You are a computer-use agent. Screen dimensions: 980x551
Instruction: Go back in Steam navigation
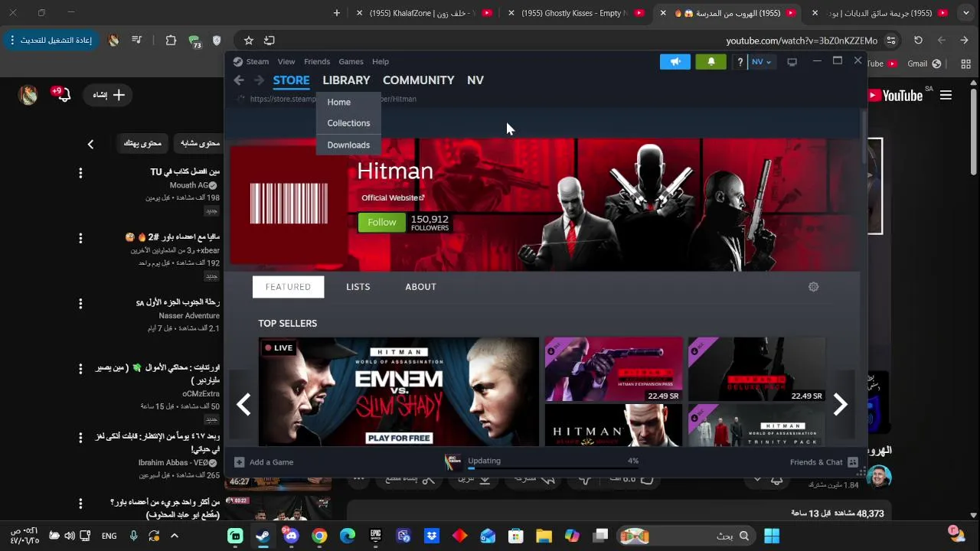239,80
